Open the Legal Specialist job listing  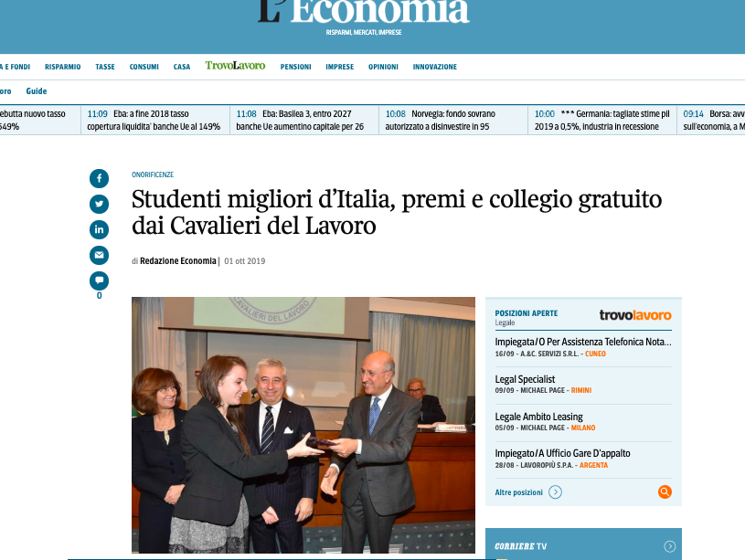coord(525,379)
